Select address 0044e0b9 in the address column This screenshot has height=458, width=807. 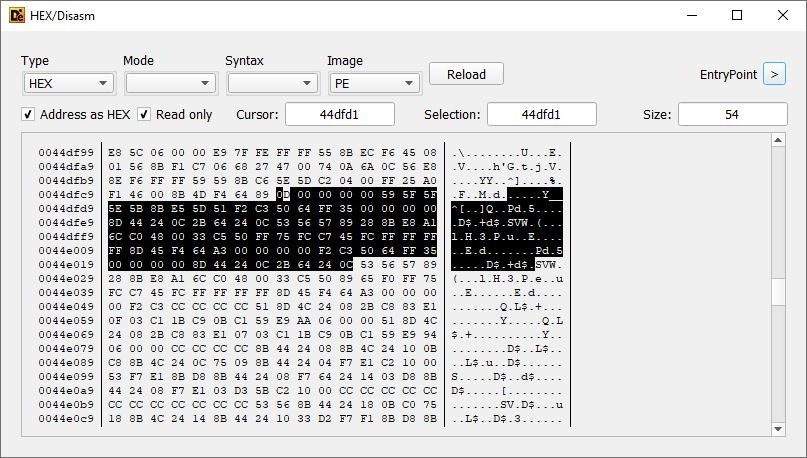click(x=66, y=404)
